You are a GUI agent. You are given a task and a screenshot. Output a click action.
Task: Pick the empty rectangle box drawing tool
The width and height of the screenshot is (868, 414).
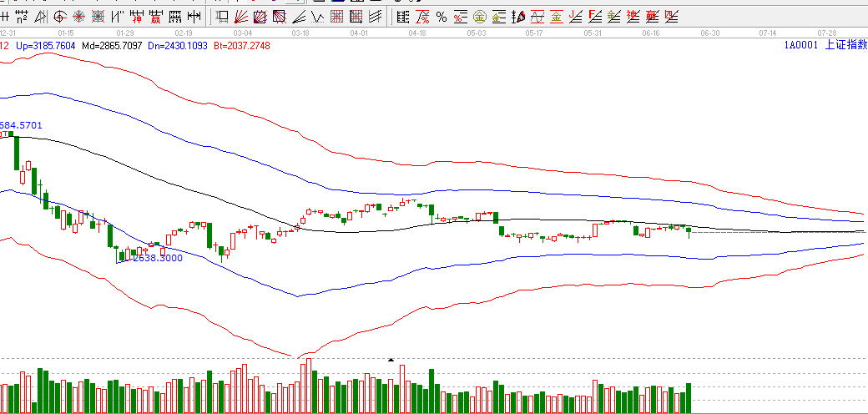220,16
